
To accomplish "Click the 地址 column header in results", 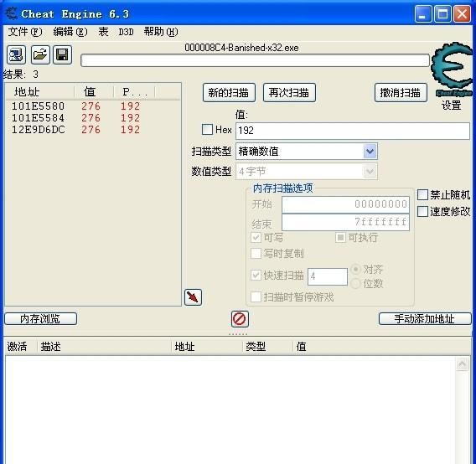I will [40, 91].
